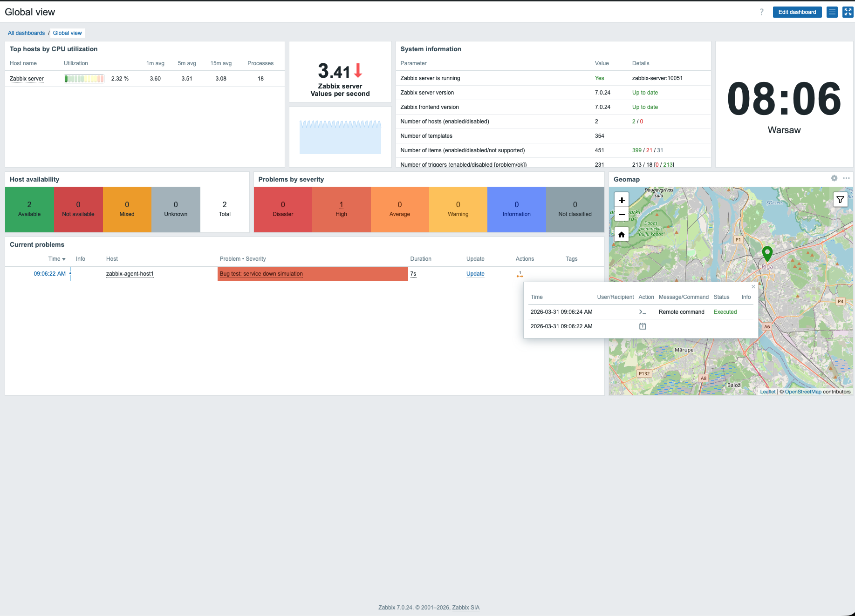This screenshot has width=855, height=616.
Task: Click Update link for the problem
Action: coord(475,274)
